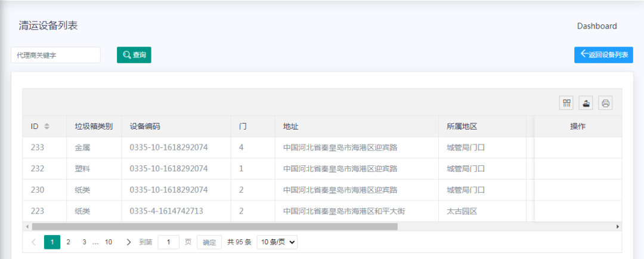
Task: Sort the table by ID column
Action: point(47,127)
